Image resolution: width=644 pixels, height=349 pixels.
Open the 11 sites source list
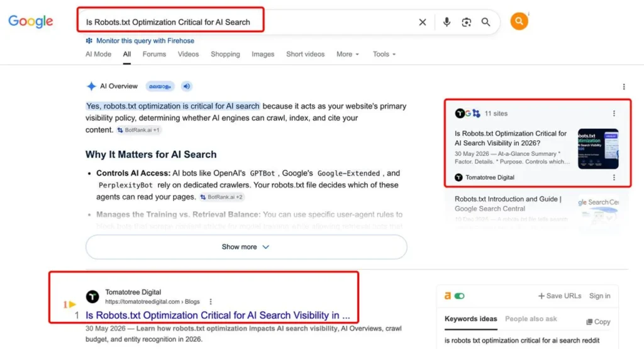click(481, 113)
